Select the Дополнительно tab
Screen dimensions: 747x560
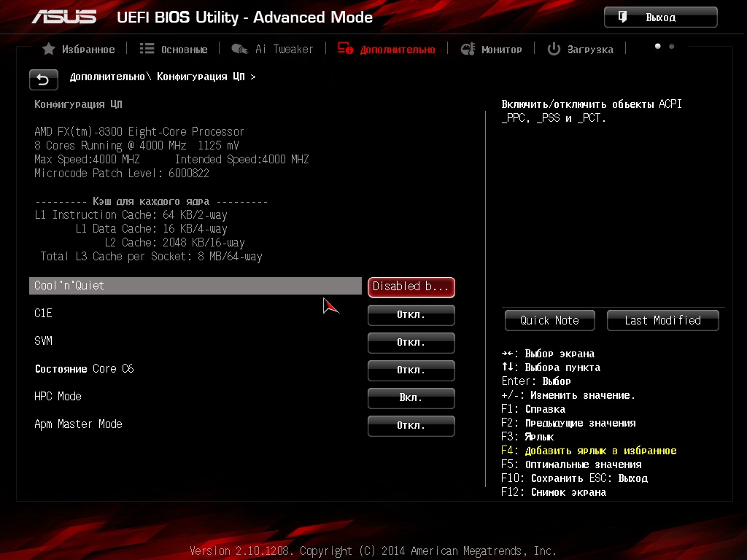[x=387, y=49]
